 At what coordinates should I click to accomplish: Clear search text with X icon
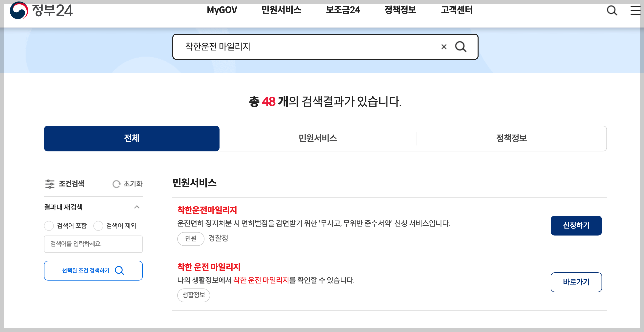(x=444, y=47)
